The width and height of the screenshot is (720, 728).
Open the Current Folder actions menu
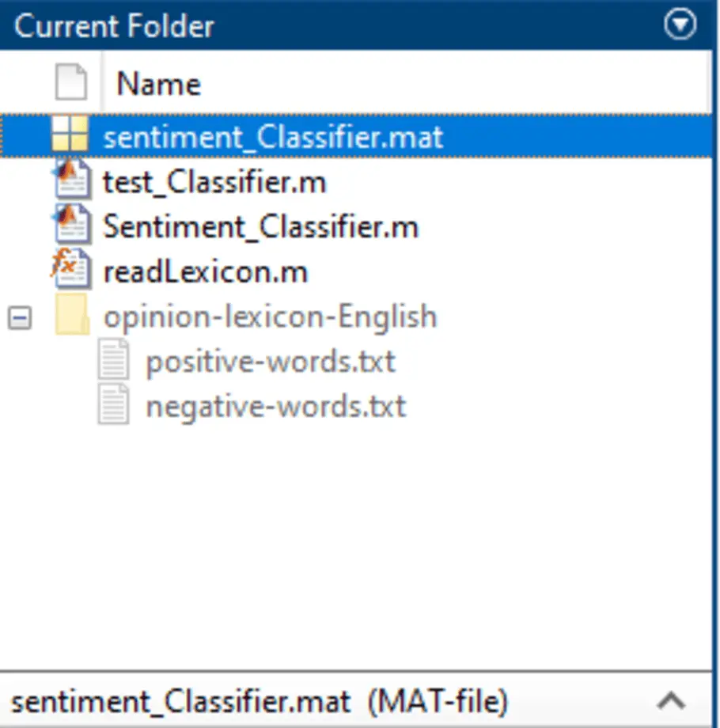(679, 25)
